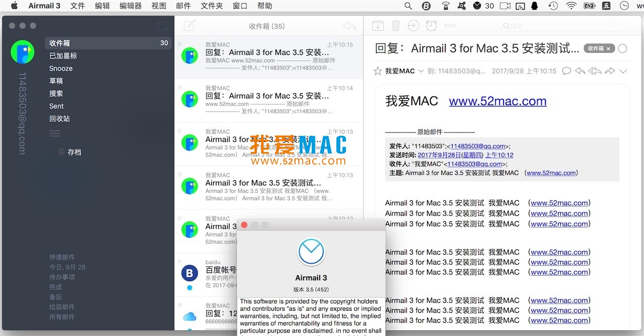
Task: Open more actions chevron in message header
Action: (x=623, y=71)
